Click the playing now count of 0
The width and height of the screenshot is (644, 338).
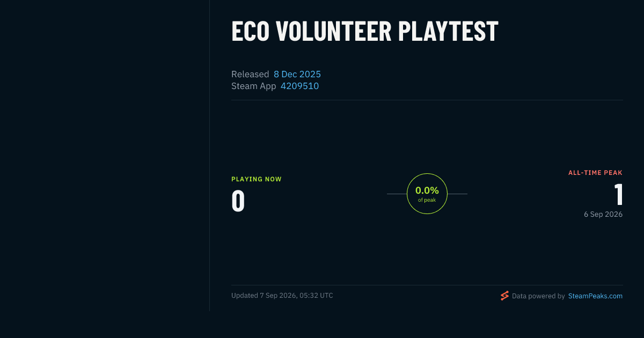238,201
